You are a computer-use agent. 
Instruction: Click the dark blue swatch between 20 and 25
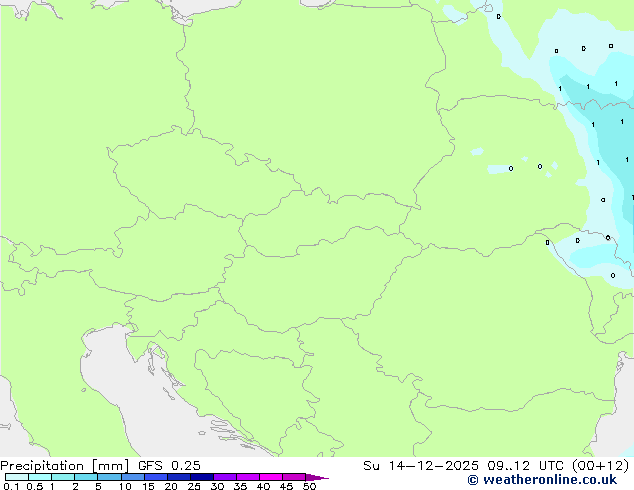(x=178, y=477)
